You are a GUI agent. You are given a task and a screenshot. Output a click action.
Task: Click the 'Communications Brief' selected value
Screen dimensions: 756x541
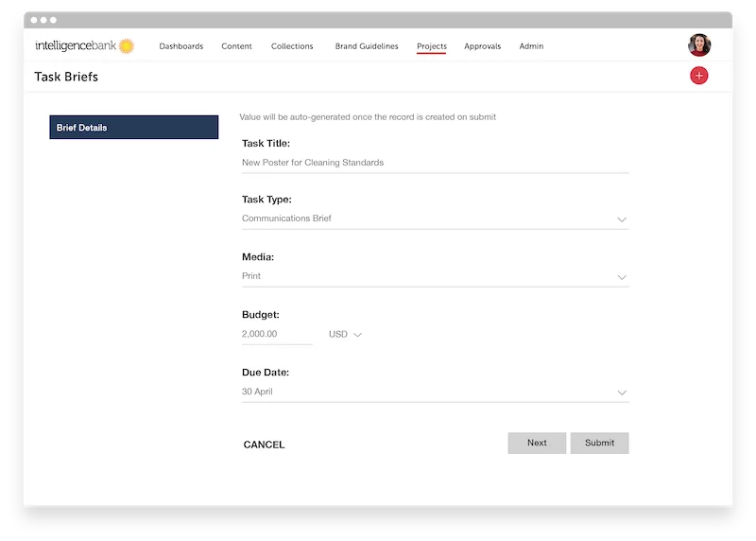pyautogui.click(x=286, y=218)
